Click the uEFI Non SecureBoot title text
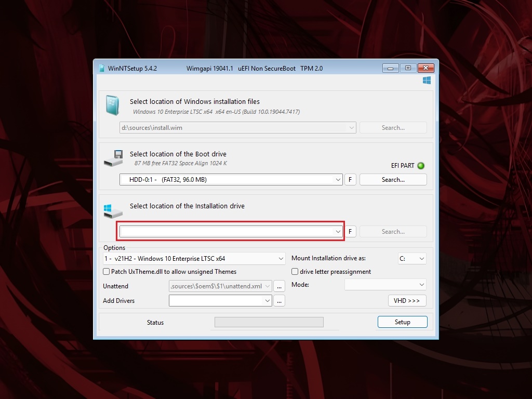Screen dimensions: 532x399 (x=267, y=68)
